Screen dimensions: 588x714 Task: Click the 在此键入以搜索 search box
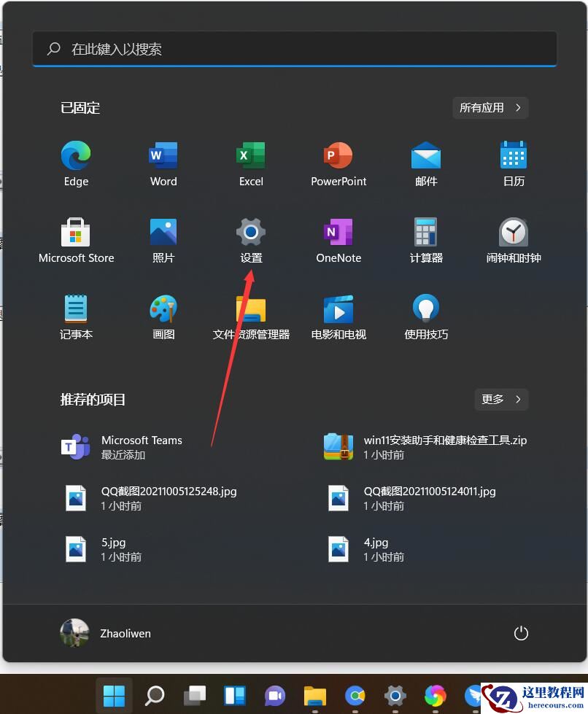point(293,49)
